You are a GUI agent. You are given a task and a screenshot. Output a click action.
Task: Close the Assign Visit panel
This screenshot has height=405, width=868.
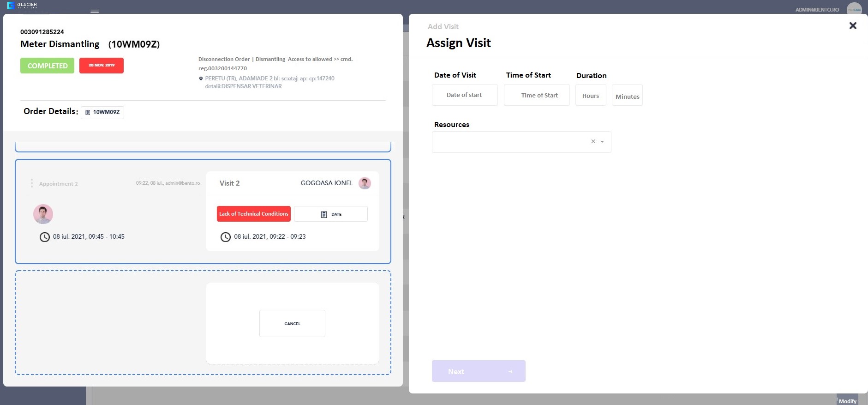point(853,26)
